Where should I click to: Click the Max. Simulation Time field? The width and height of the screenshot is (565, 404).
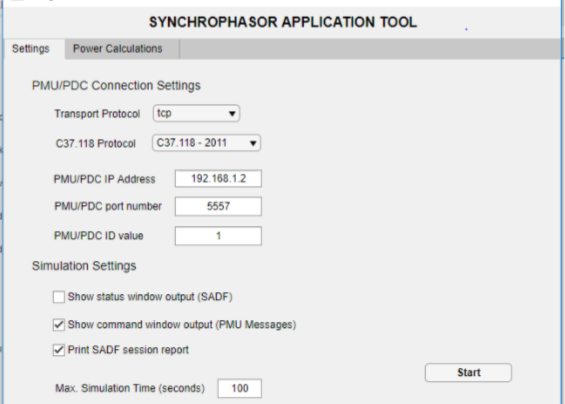pyautogui.click(x=240, y=389)
